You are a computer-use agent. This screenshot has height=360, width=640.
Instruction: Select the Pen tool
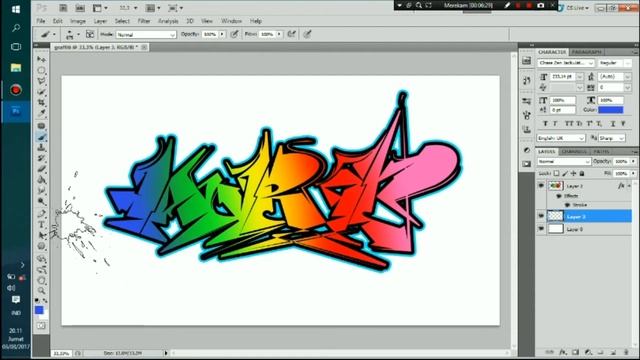point(41,213)
